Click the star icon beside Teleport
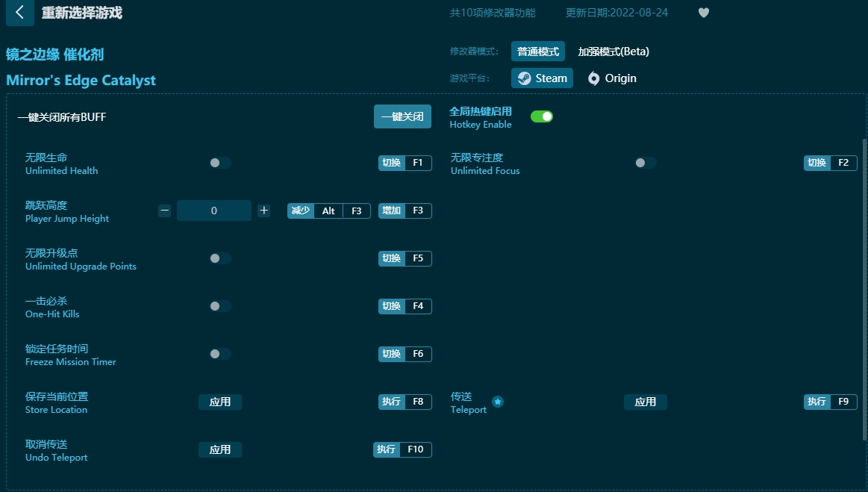Viewport: 868px width, 492px height. point(498,402)
